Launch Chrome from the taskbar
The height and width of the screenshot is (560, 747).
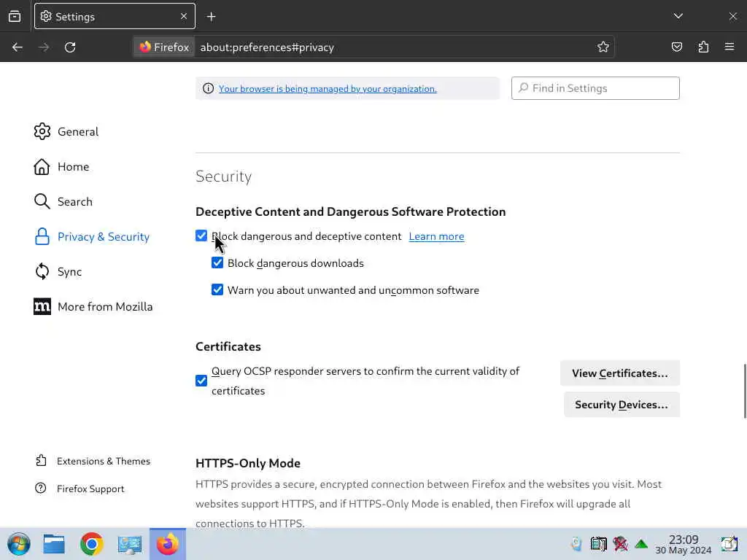pyautogui.click(x=92, y=544)
